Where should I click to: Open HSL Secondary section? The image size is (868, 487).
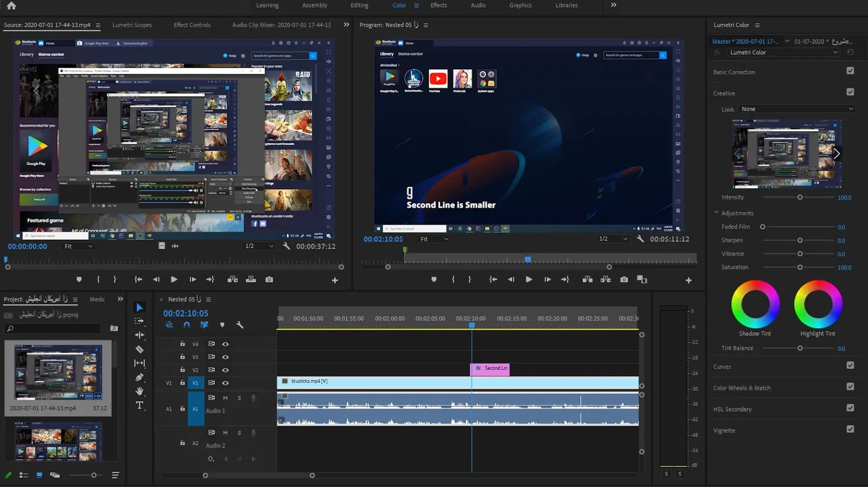pyautogui.click(x=732, y=409)
